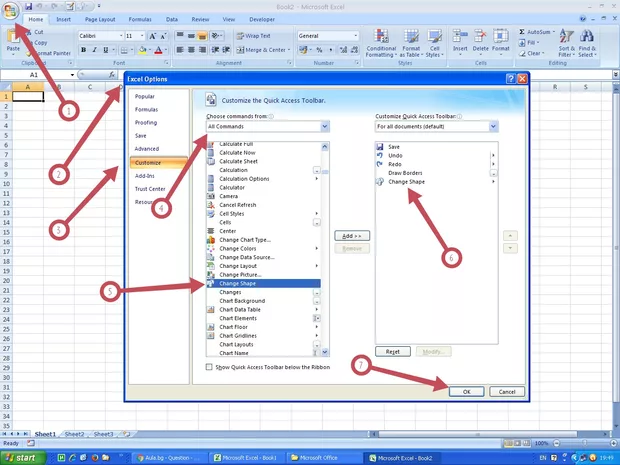This screenshot has width=620, height=465.
Task: Click the Fill Color bucket icon
Action: [142, 50]
